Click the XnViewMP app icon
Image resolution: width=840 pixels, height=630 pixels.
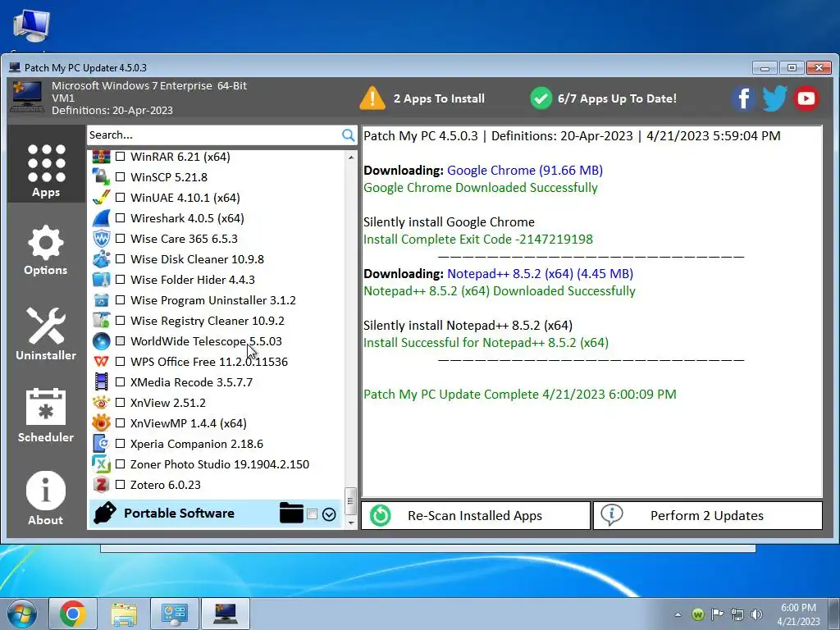pyautogui.click(x=101, y=423)
